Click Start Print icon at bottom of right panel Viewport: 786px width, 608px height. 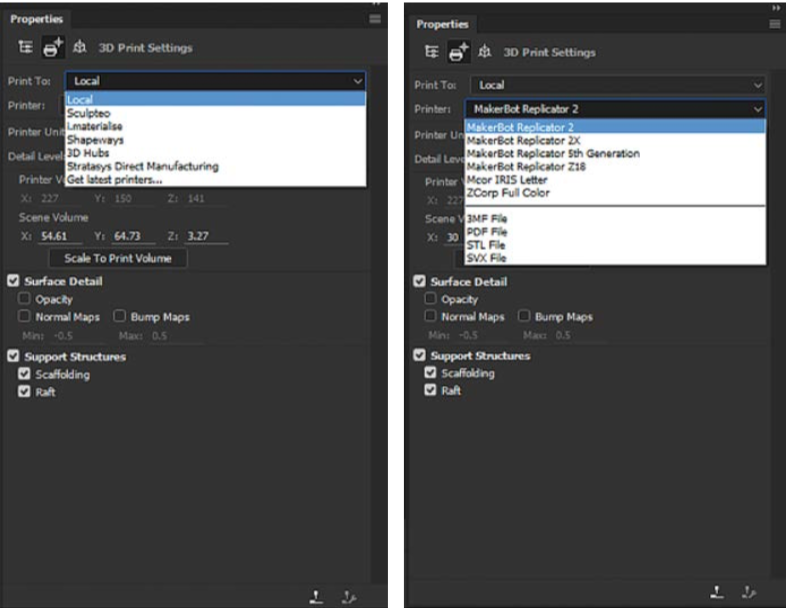717,591
